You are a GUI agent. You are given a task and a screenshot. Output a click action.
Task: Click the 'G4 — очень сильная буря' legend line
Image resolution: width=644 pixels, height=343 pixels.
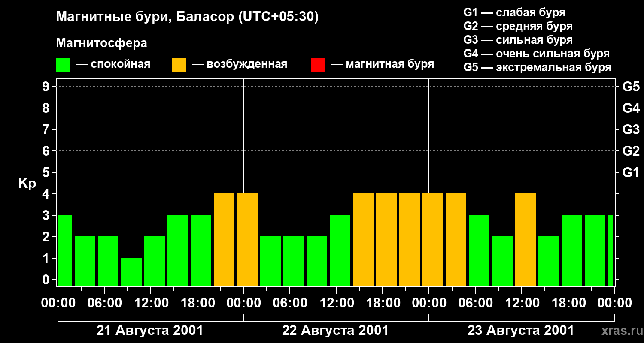tap(537, 54)
